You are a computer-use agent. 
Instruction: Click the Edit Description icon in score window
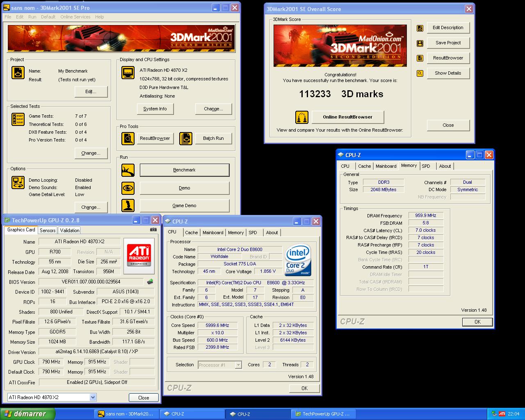click(x=420, y=28)
